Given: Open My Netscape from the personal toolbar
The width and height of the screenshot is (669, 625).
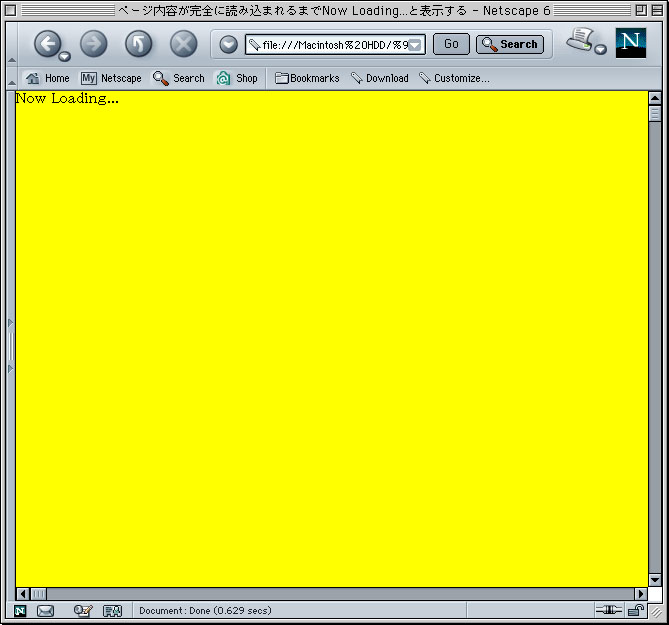Looking at the screenshot, I should [111, 78].
